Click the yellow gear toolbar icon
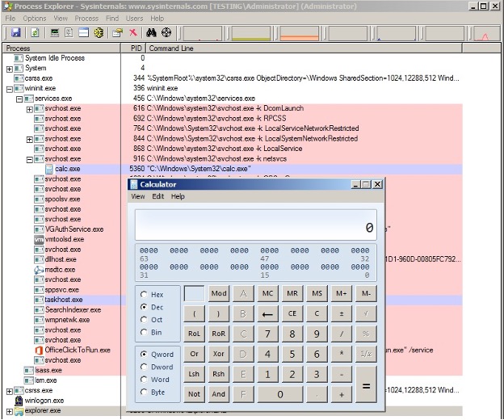This screenshot has width=504, height=420. click(99, 32)
